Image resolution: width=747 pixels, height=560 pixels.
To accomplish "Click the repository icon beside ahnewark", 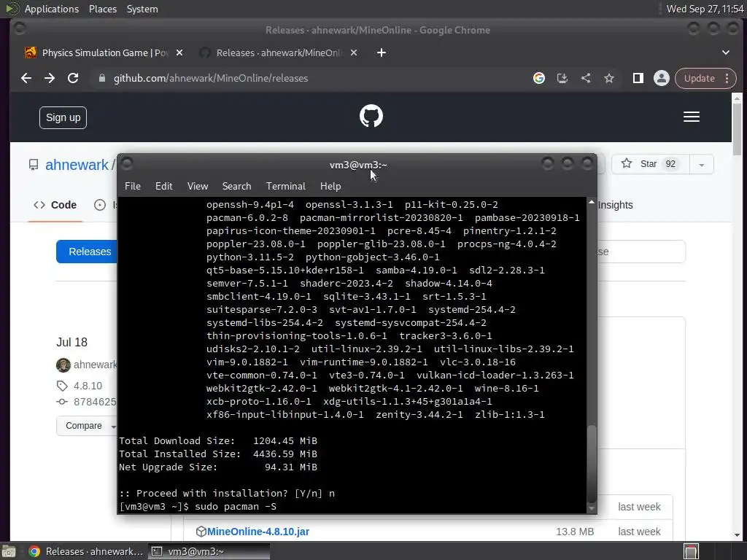I will pos(34,165).
